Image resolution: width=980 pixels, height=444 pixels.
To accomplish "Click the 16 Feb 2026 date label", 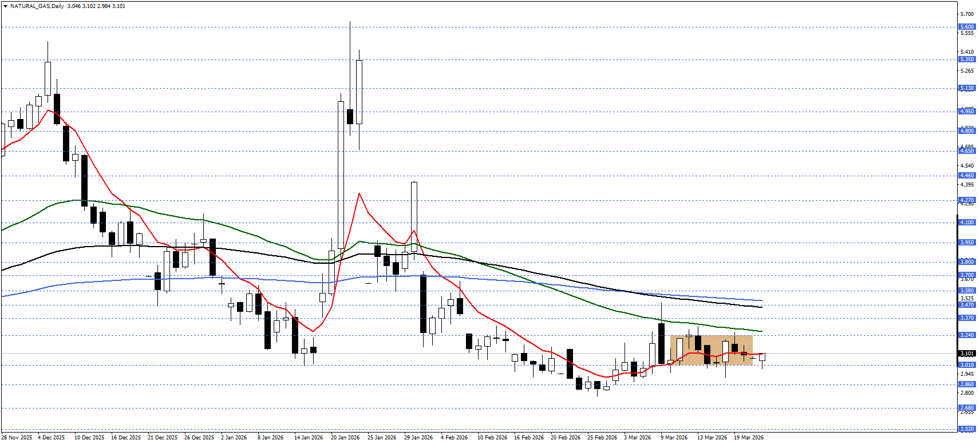I will coord(529,438).
